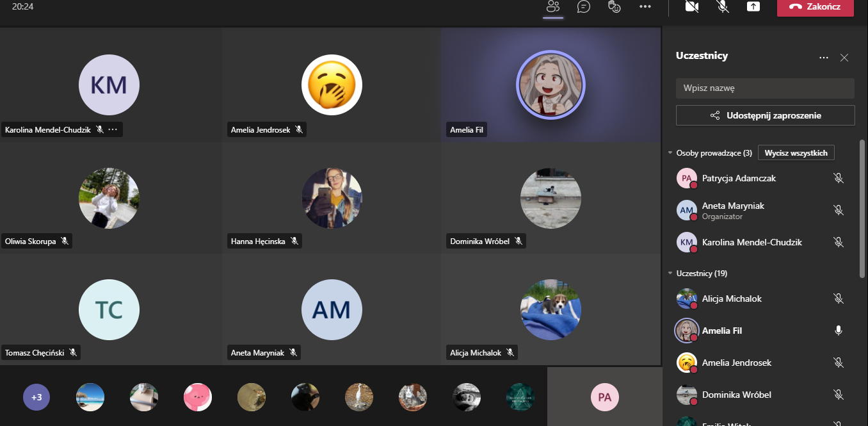Open the ellipsis on Karolina Mendel-Chudzik's video tile
Image resolution: width=868 pixels, height=426 pixels.
[x=113, y=129]
